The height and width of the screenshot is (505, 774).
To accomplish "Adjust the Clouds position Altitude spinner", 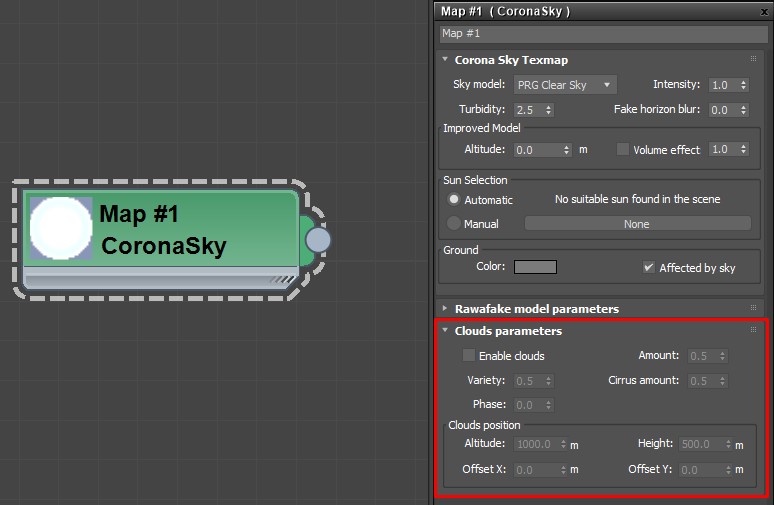I will (563, 444).
